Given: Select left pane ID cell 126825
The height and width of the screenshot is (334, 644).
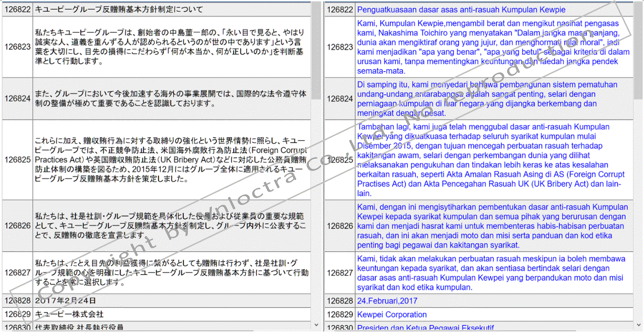Looking at the screenshot, I should [x=18, y=160].
